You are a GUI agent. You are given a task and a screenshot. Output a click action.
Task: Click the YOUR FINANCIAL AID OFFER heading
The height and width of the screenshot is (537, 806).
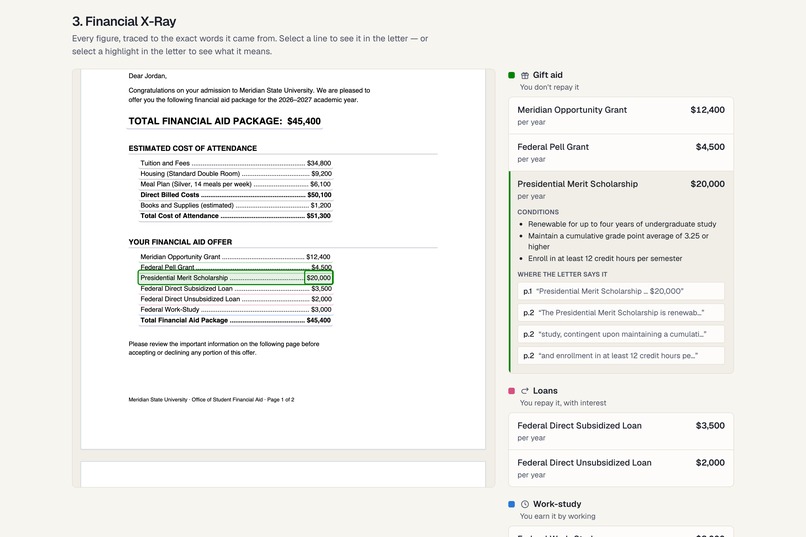point(180,242)
